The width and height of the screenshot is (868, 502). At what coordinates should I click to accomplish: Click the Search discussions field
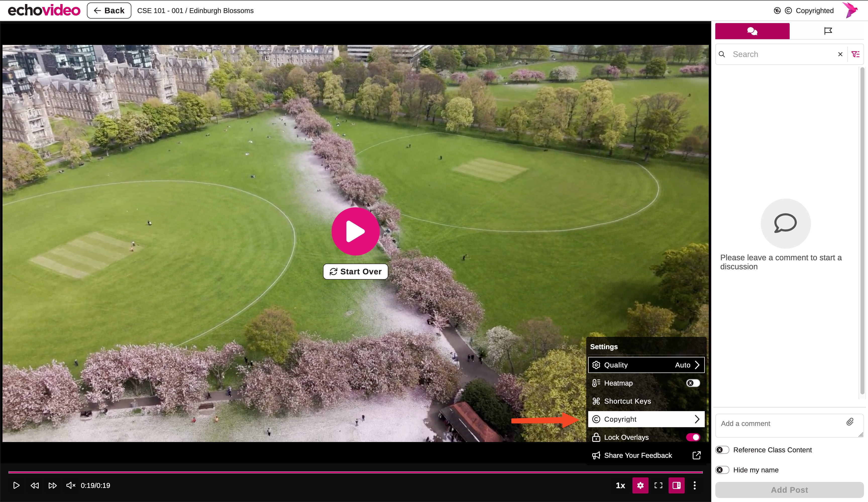(782, 54)
